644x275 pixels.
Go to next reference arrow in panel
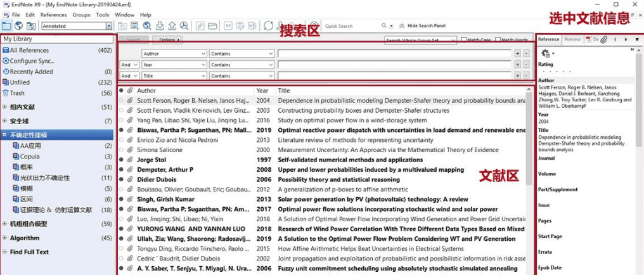click(626, 39)
